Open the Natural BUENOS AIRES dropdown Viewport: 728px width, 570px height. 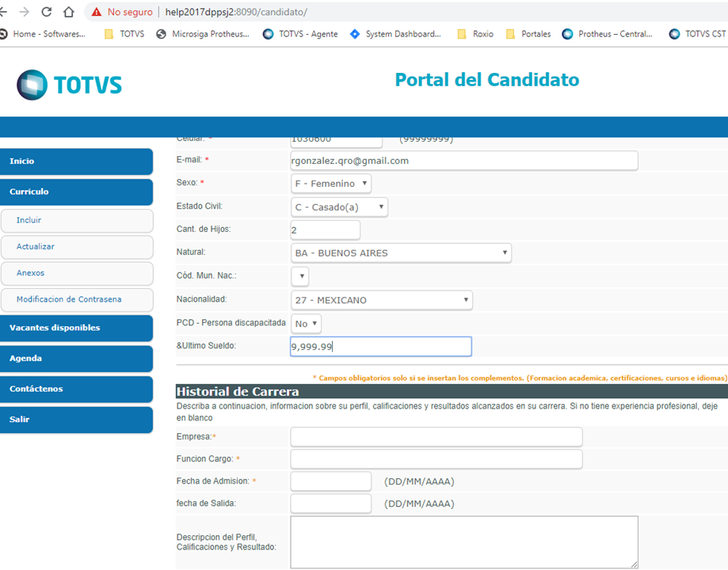[x=401, y=253]
